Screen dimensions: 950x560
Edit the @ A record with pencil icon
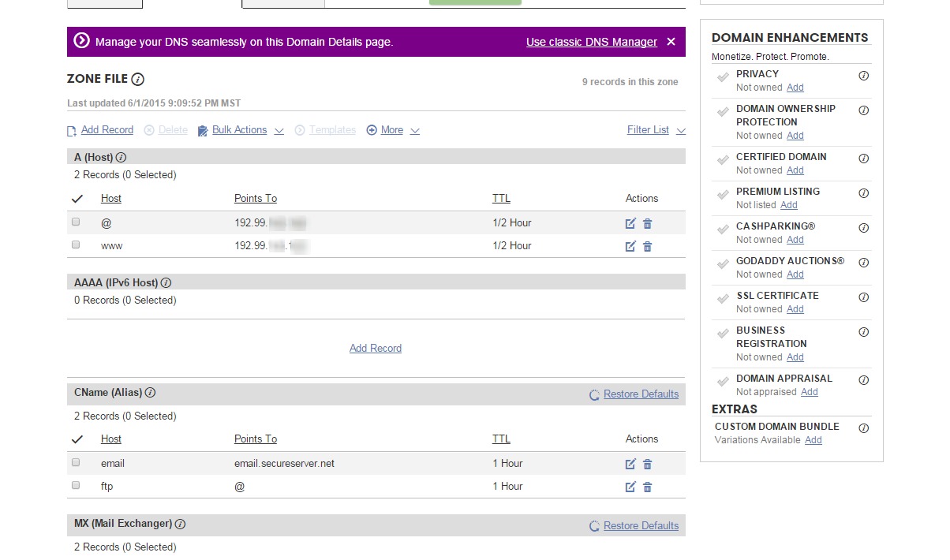(630, 223)
